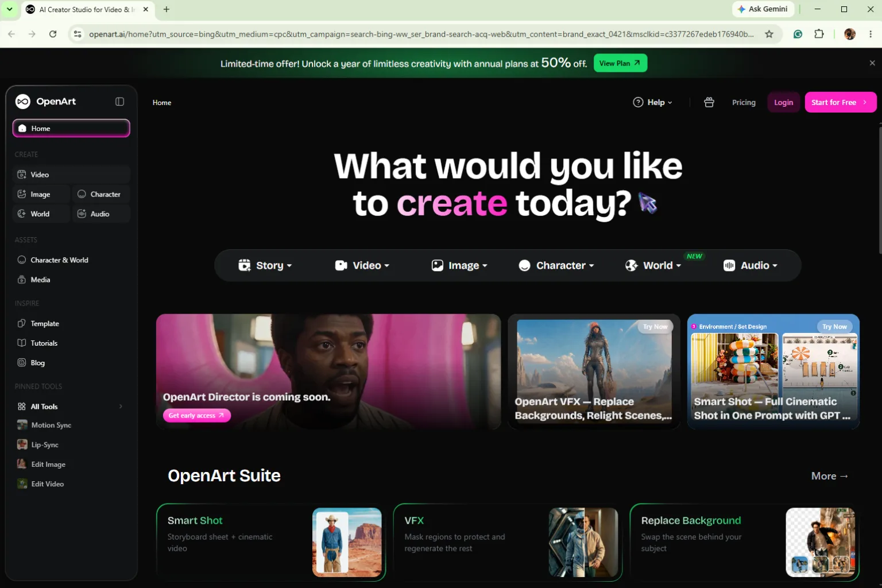The image size is (882, 588).
Task: Click the gift box icon in header
Action: click(709, 102)
